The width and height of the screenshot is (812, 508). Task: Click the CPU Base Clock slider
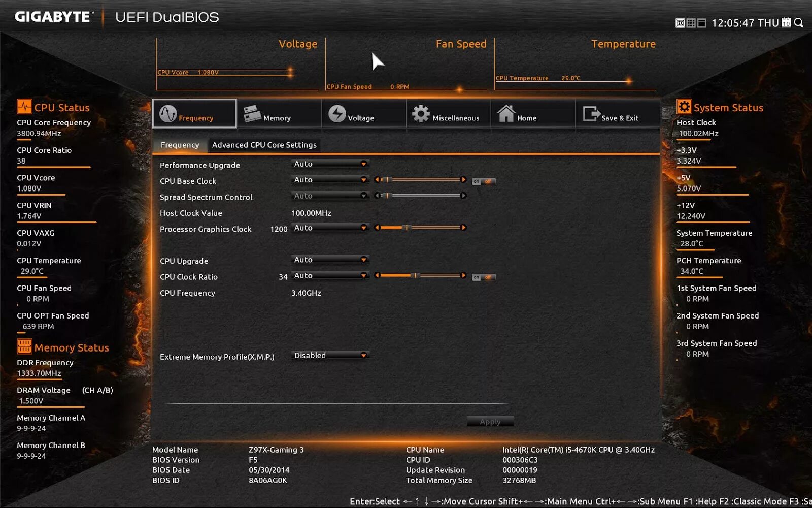(x=420, y=179)
